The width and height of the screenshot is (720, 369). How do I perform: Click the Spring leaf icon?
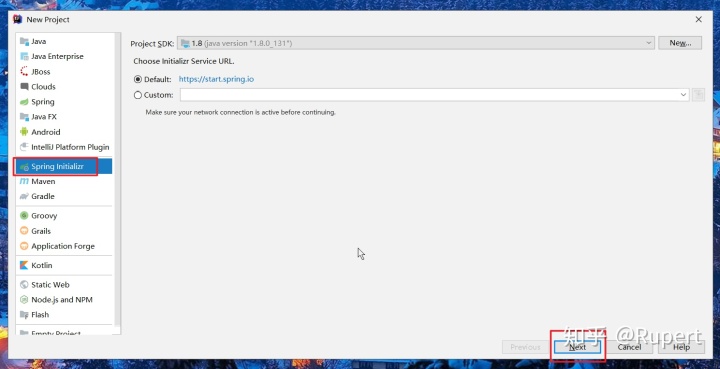click(x=24, y=102)
